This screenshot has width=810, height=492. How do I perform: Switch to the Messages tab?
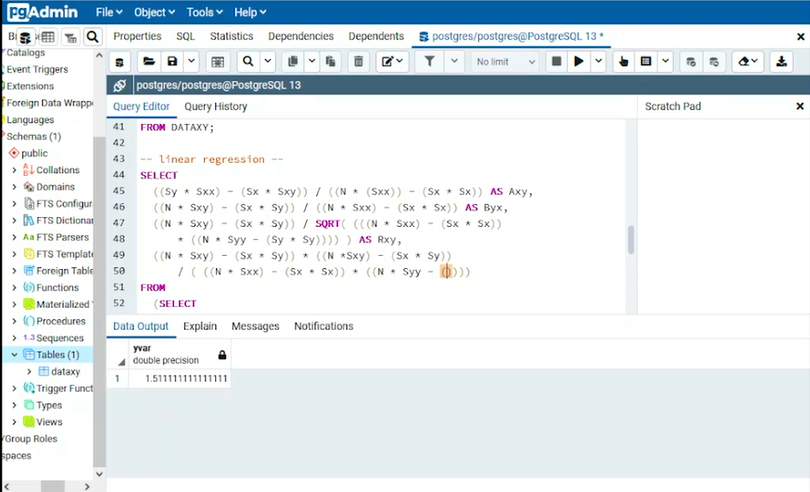[255, 326]
